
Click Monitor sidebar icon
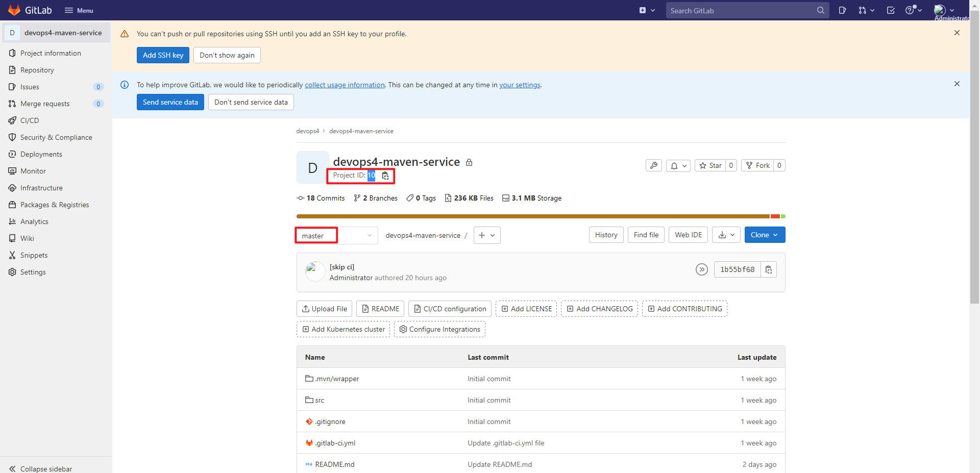(x=12, y=171)
